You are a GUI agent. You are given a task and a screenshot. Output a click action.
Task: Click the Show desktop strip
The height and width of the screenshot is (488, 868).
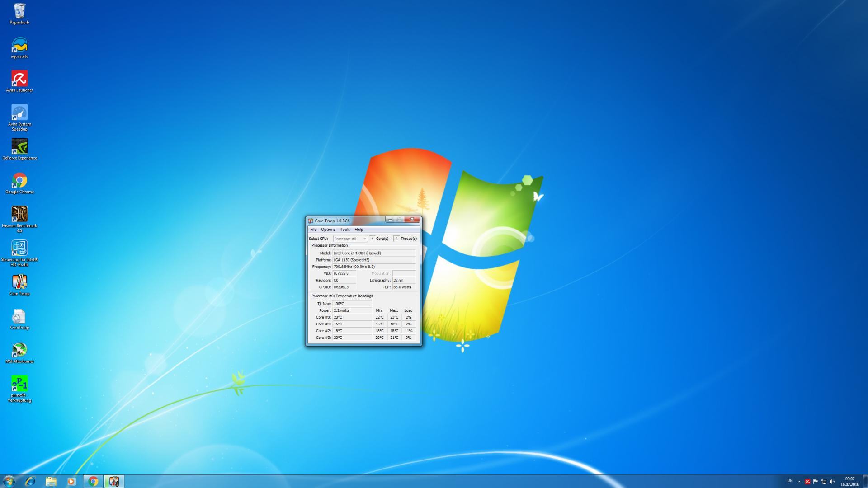pyautogui.click(x=865, y=481)
